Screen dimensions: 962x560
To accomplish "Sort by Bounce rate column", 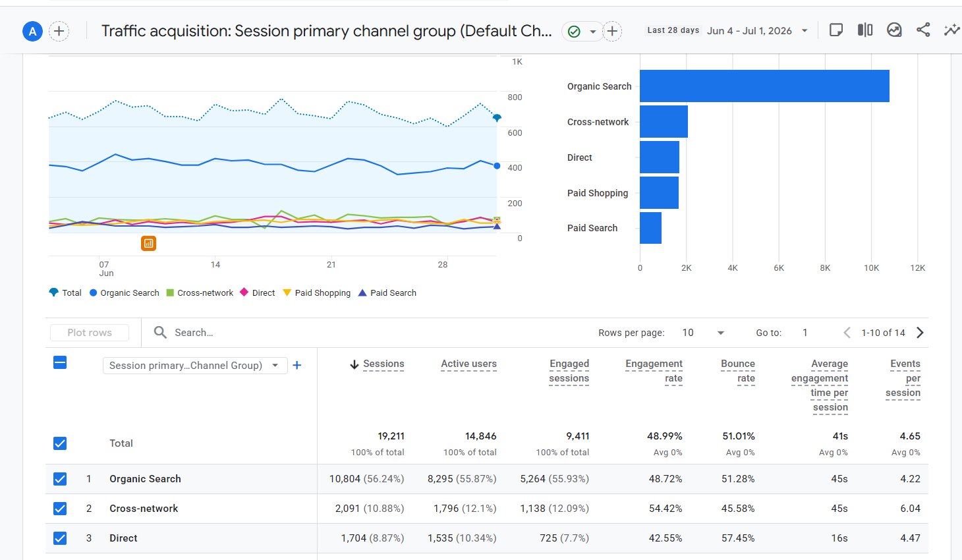I will click(x=738, y=371).
